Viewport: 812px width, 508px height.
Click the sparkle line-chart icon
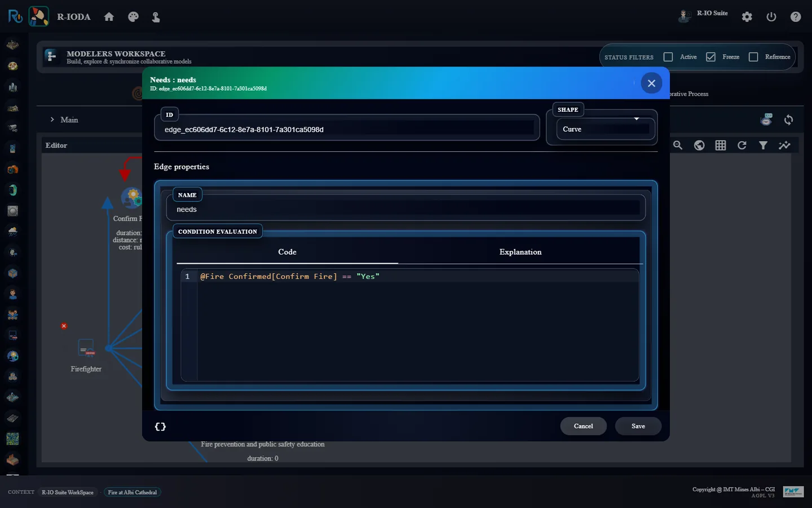coord(784,145)
